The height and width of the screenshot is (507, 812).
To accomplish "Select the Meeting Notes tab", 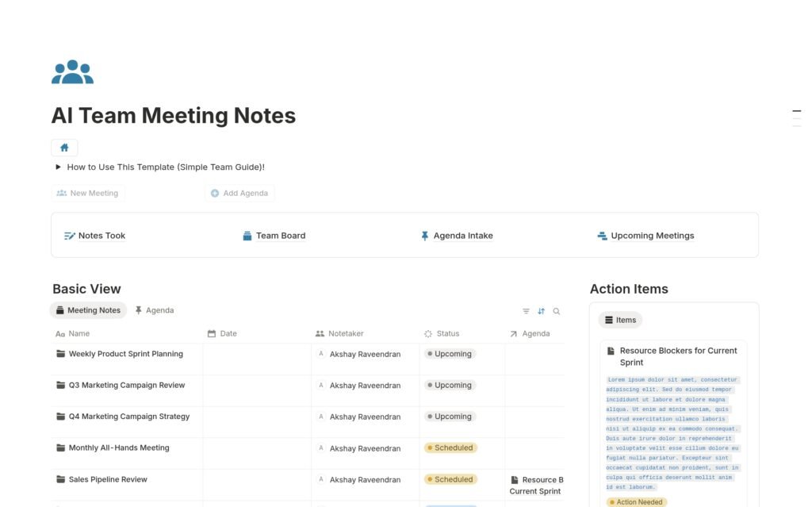I will click(x=88, y=310).
